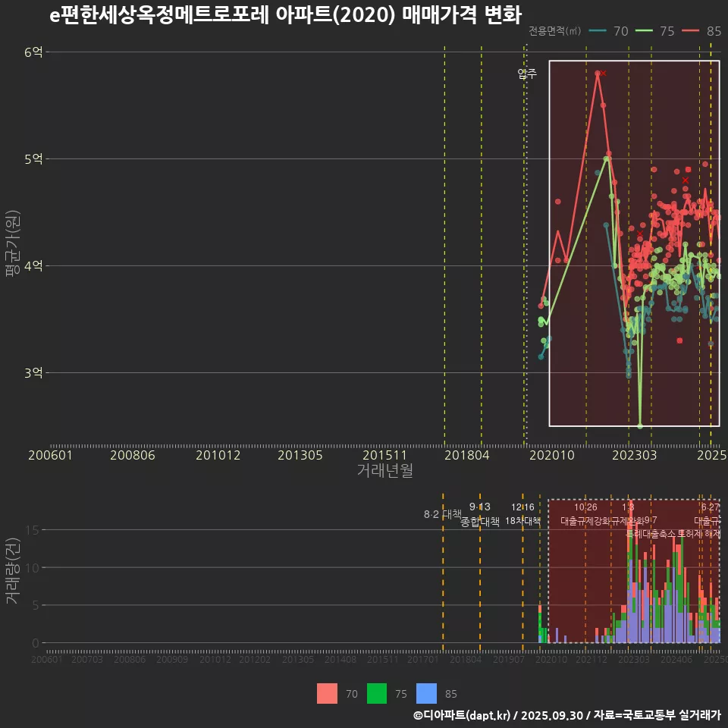Viewport: 728px width, 728px height.
Task: Click the red 85 line sample in top legend
Action: pyautogui.click(x=690, y=31)
